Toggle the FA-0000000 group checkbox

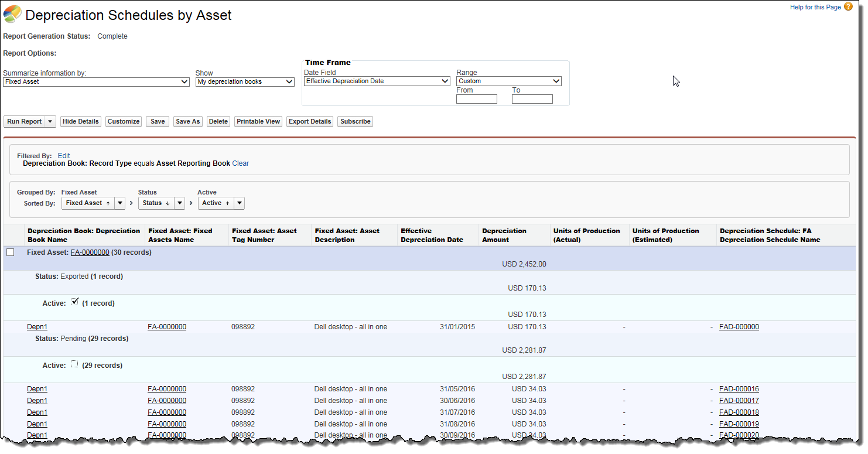[x=10, y=252]
